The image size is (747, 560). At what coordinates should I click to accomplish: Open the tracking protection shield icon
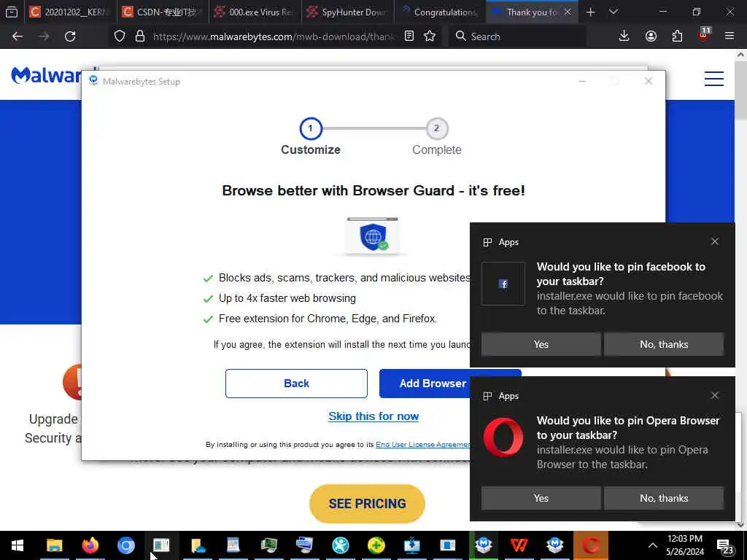click(120, 36)
